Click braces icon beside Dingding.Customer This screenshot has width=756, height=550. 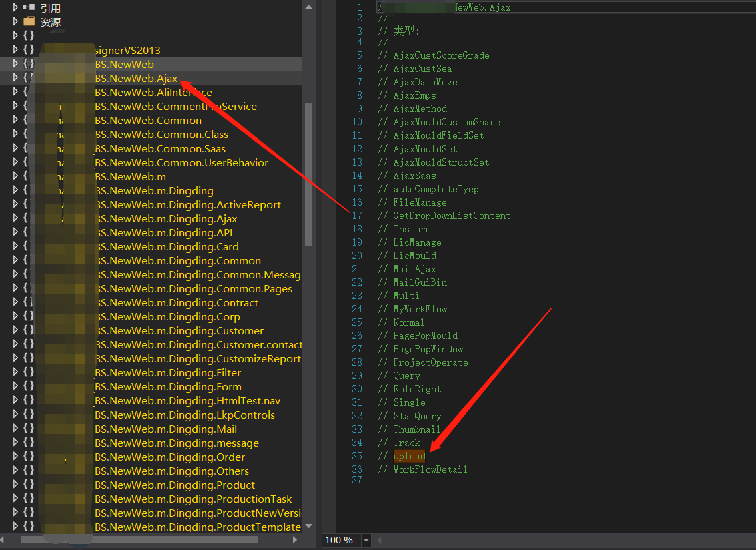[x=29, y=330]
